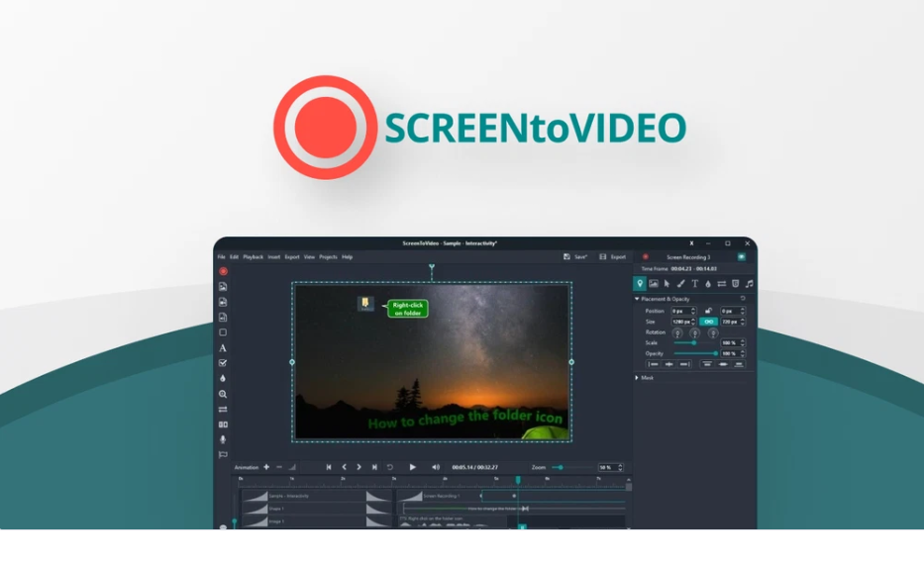Click the middle Rotation dial
This screenshot has height=565, width=924.
pos(695,333)
